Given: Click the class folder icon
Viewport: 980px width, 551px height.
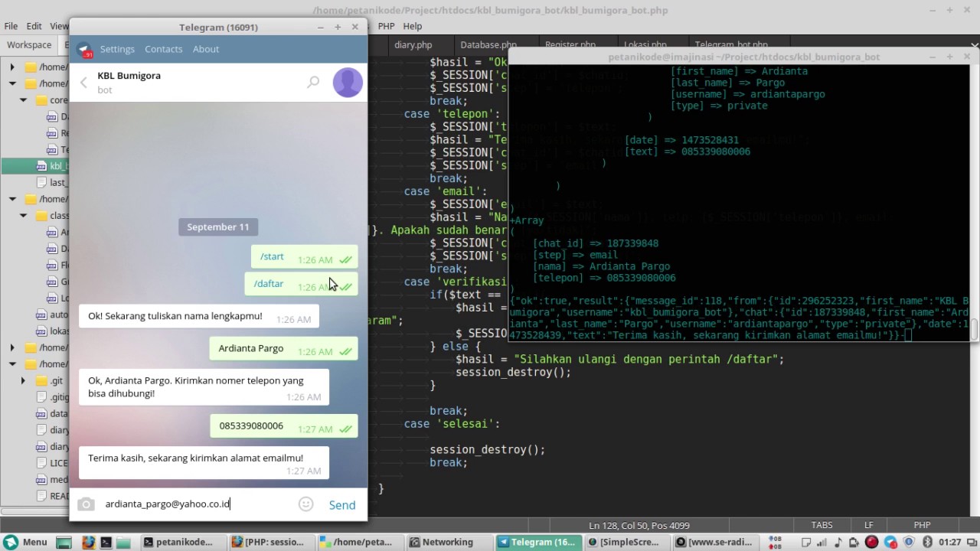Looking at the screenshot, I should (x=41, y=216).
